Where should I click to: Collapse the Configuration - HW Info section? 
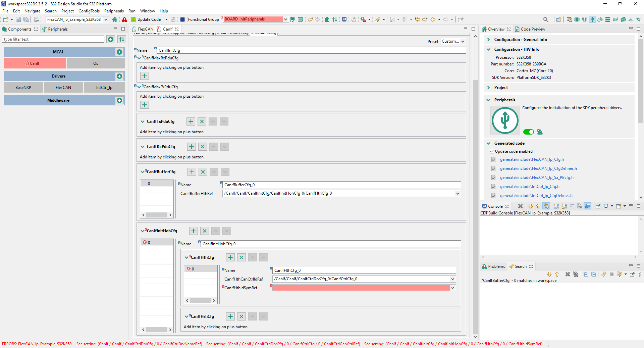pos(488,49)
